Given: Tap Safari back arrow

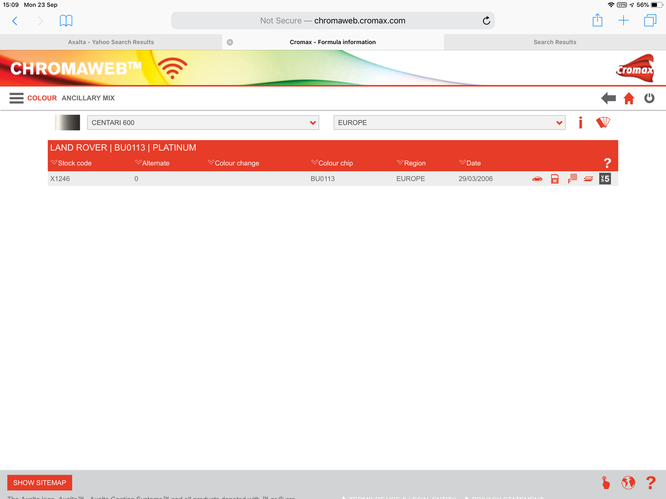Looking at the screenshot, I should coord(15,21).
